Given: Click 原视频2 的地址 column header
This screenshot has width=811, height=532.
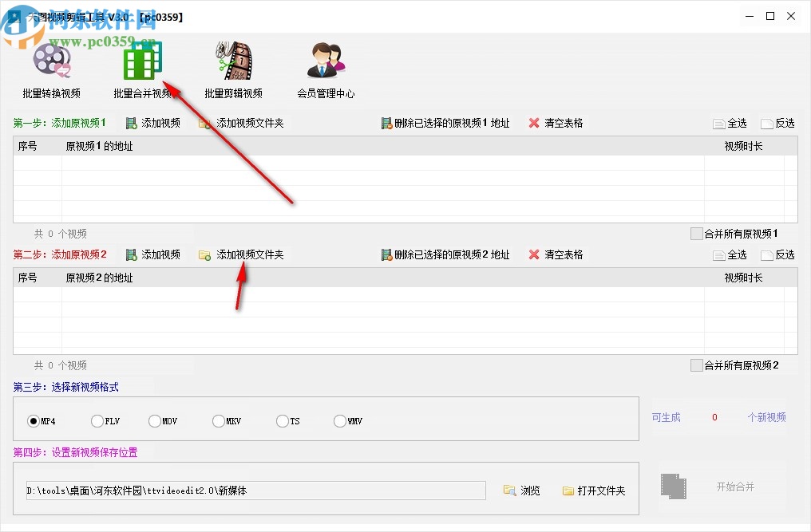Looking at the screenshot, I should click(99, 278).
